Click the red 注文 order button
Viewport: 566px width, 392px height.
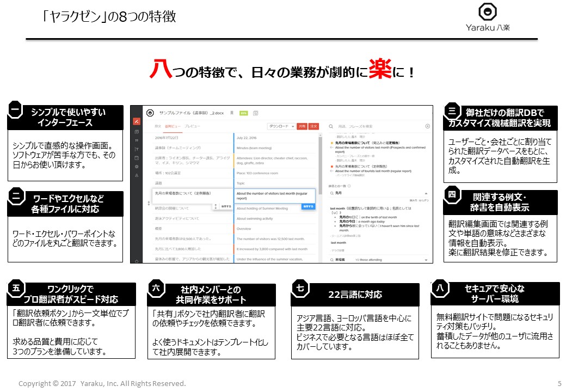coord(313,126)
